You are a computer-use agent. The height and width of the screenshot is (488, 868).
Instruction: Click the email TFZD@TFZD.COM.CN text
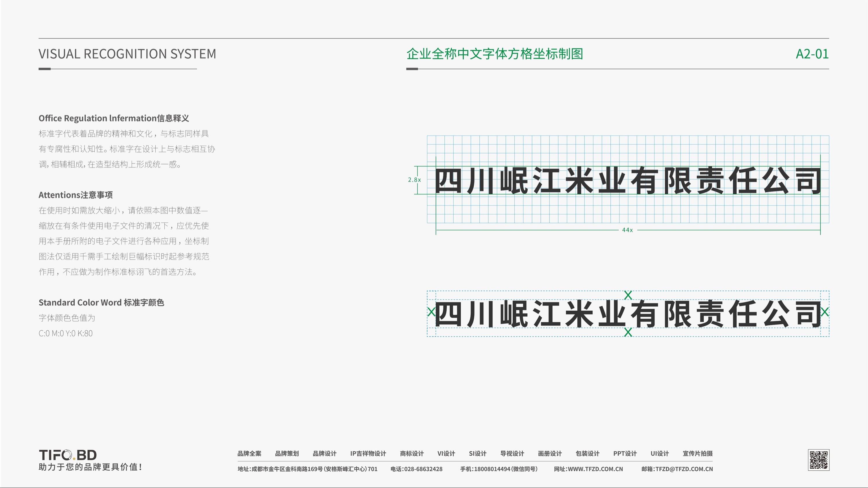tap(684, 469)
